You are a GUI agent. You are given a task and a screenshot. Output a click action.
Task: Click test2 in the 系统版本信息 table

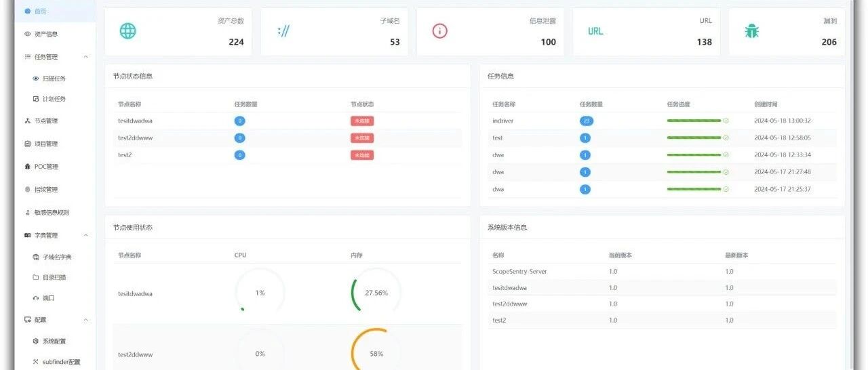(x=499, y=320)
